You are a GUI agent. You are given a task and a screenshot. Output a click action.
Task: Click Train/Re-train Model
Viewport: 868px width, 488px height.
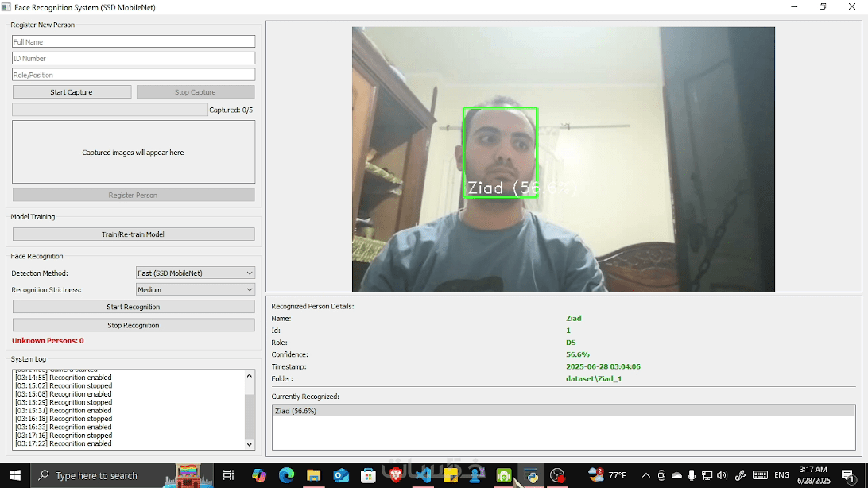point(134,234)
